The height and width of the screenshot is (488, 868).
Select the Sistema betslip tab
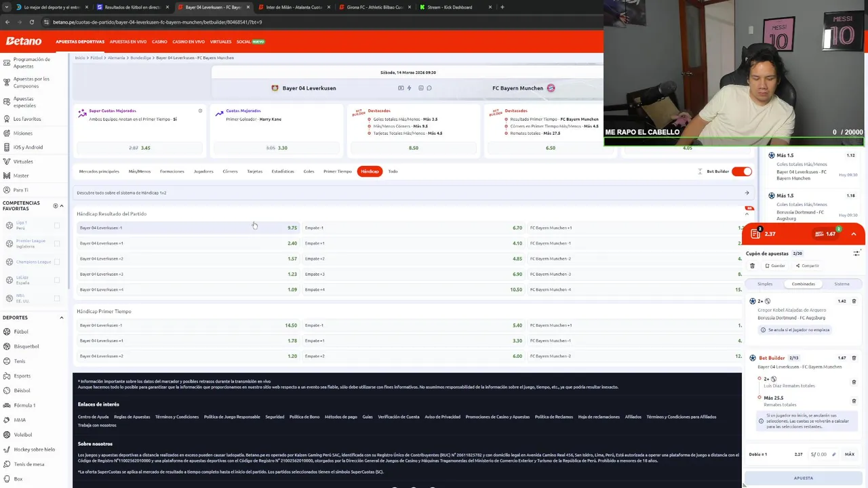click(842, 284)
